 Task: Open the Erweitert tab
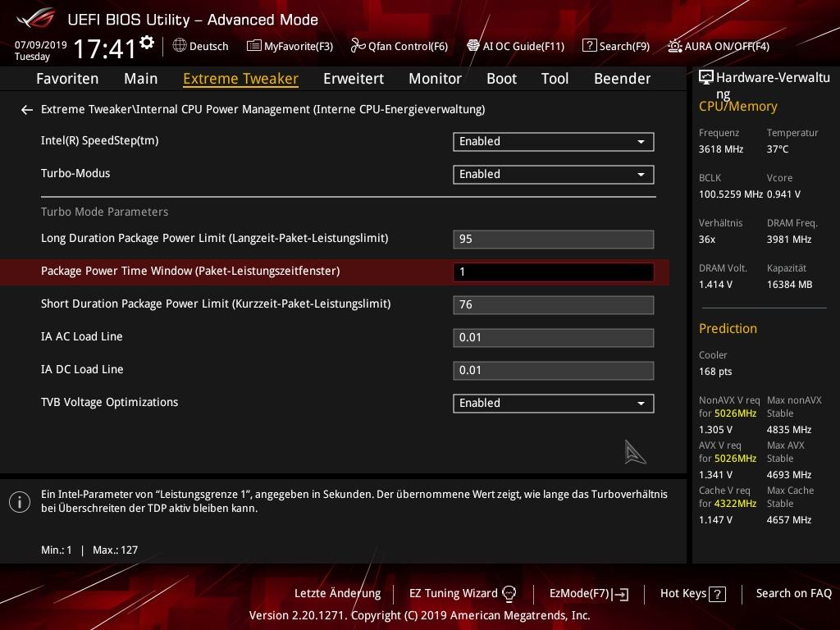pos(354,79)
